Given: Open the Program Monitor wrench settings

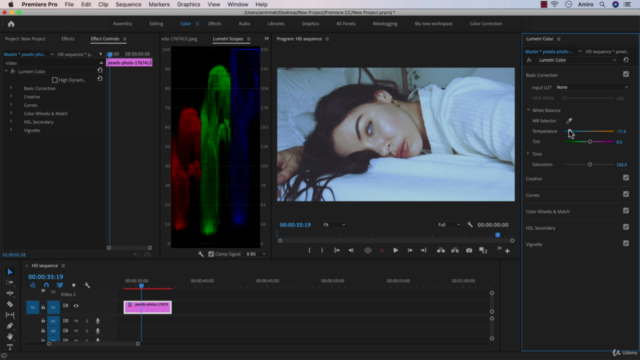Looking at the screenshot, I should click(x=470, y=224).
